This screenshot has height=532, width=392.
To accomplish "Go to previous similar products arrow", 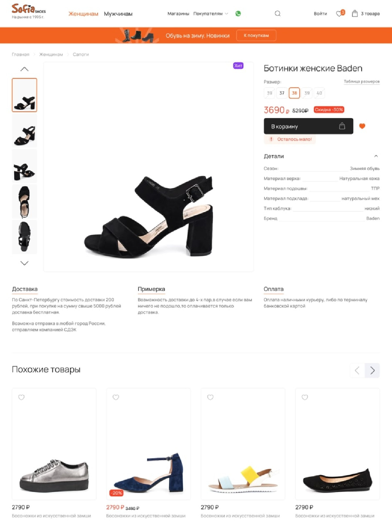I will point(357,370).
